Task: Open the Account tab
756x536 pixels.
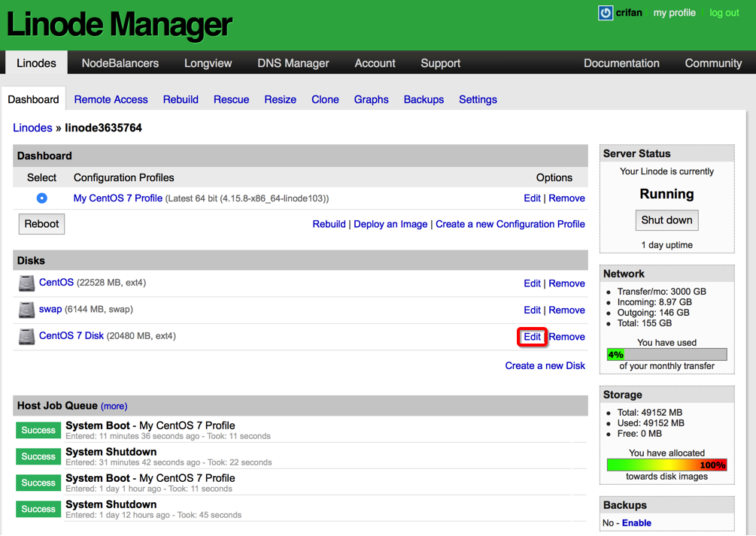Action: click(x=375, y=63)
